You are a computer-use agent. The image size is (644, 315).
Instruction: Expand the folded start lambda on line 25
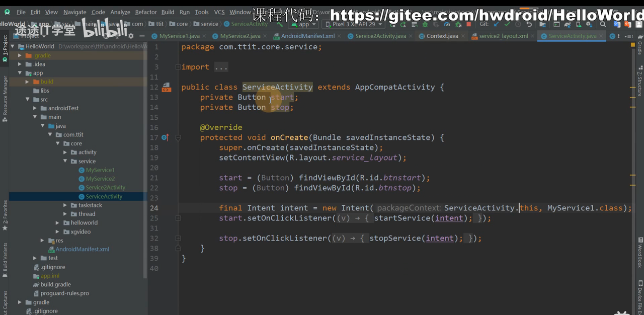coord(178,218)
